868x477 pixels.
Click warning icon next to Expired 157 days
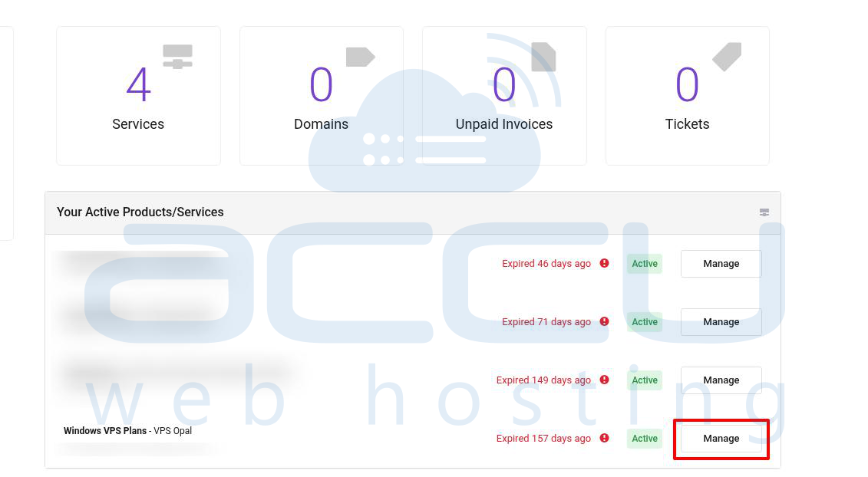[605, 438]
